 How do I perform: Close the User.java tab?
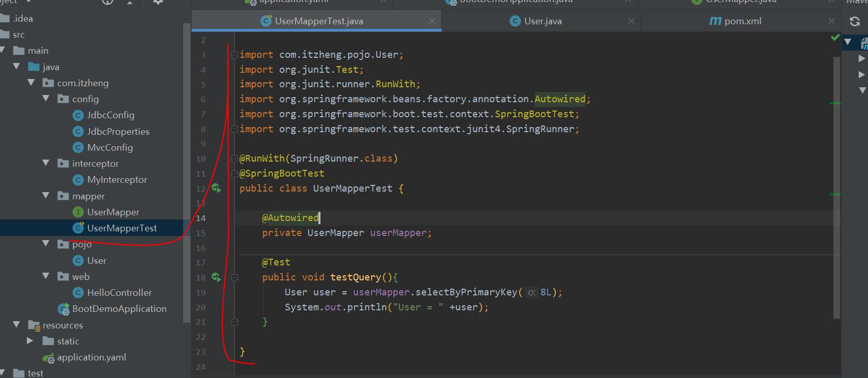point(631,21)
